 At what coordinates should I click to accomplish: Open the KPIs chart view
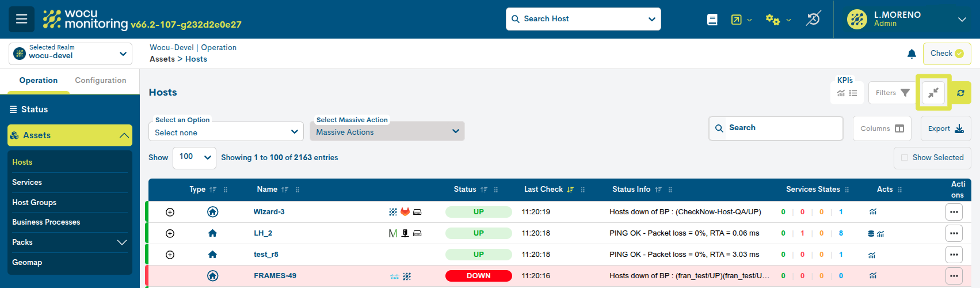coord(841,93)
